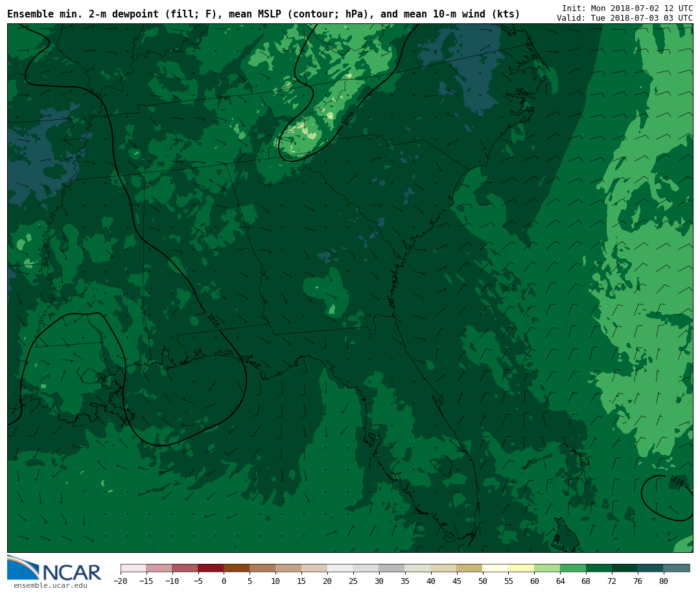This screenshot has height=593, width=700.
Task: Click the teal swatch between 76 and 80
Action: (651, 568)
